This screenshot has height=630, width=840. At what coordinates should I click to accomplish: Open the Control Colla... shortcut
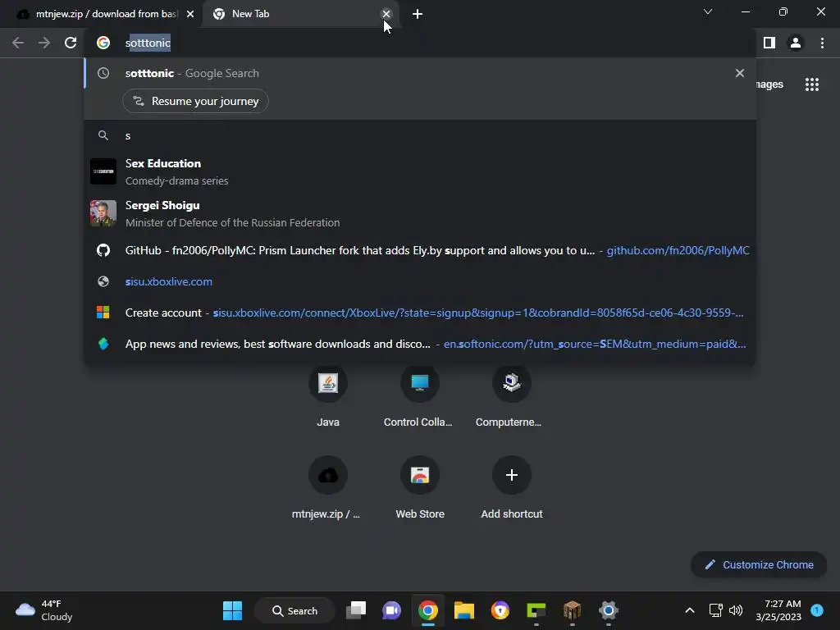point(419,398)
